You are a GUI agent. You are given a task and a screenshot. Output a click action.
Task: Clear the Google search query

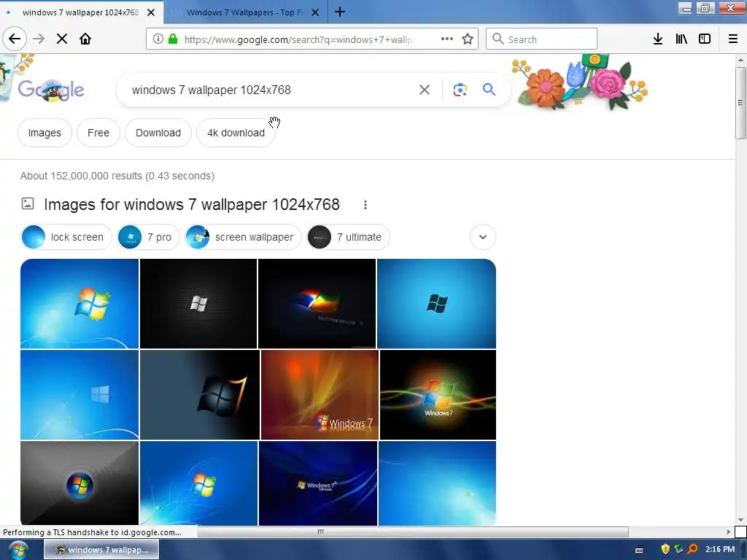click(425, 90)
